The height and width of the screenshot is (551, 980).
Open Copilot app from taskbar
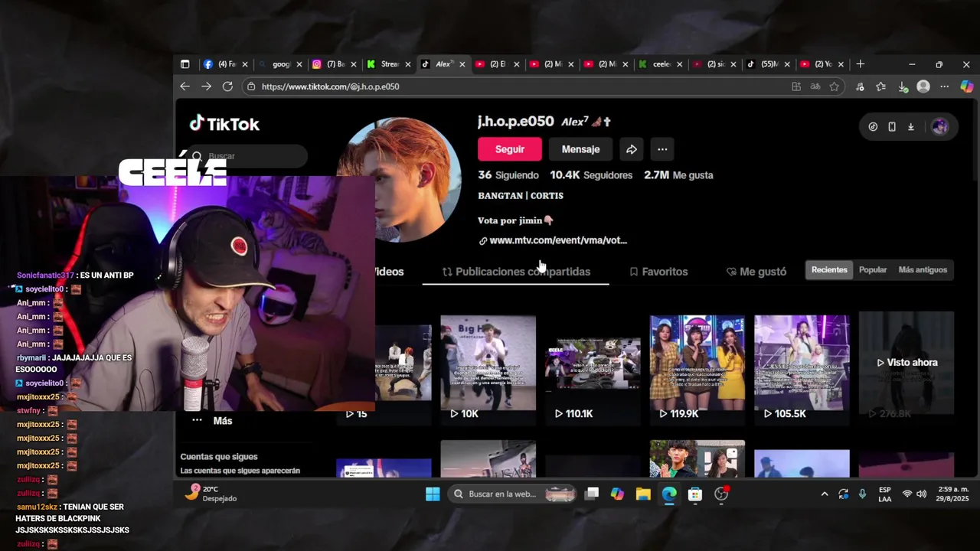click(617, 494)
